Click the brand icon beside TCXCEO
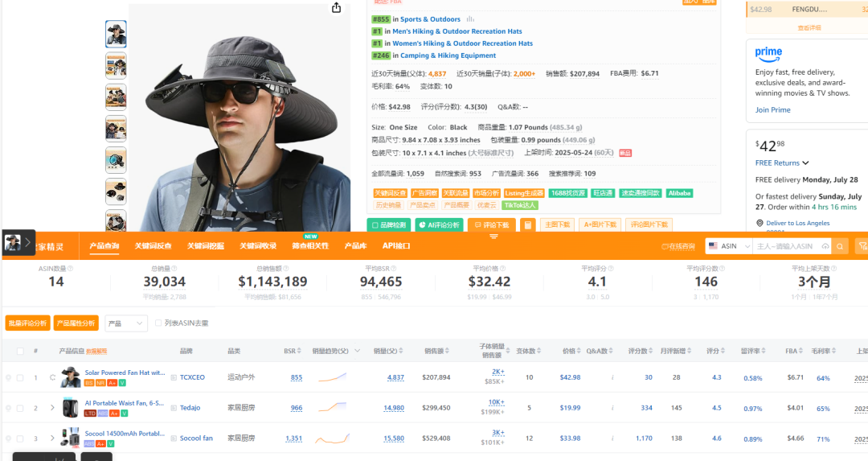This screenshot has width=868, height=461. pyautogui.click(x=174, y=377)
